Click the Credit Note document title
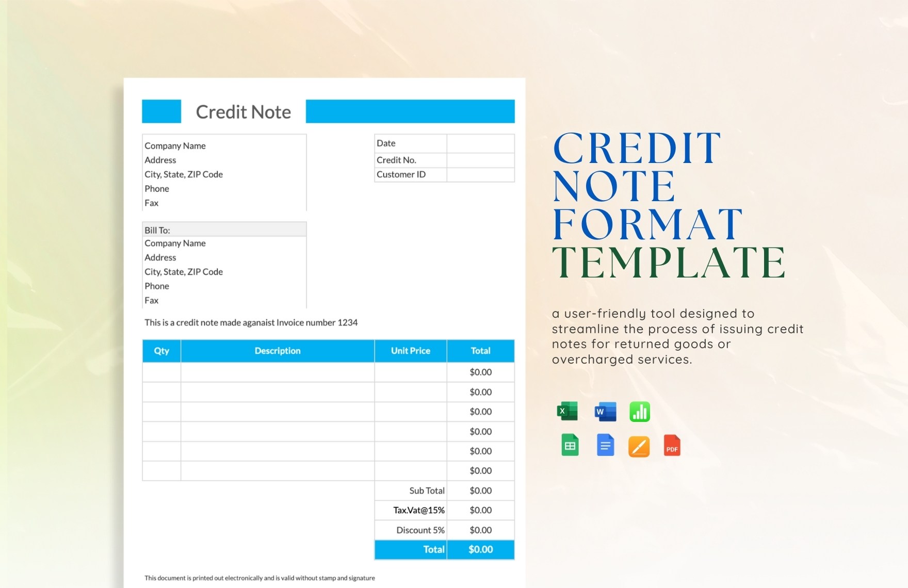 click(244, 111)
